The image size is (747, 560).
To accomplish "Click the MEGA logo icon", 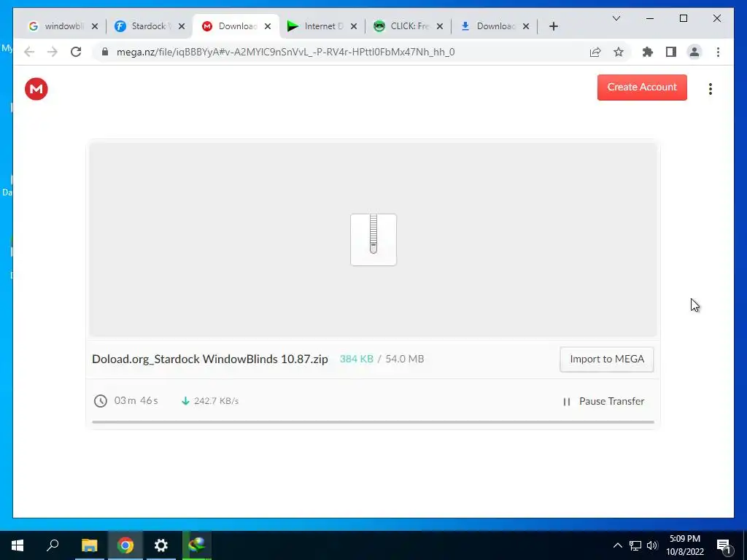I will pos(36,89).
